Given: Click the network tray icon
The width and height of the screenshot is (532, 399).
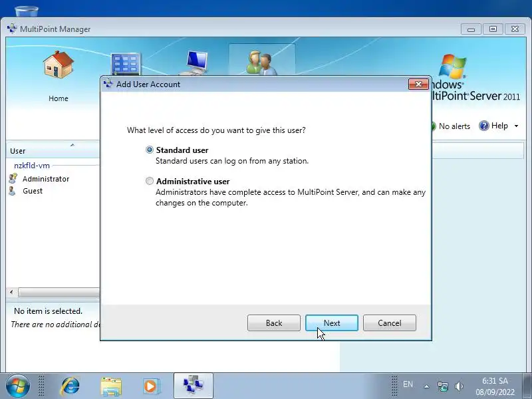Looking at the screenshot, I should (442, 386).
